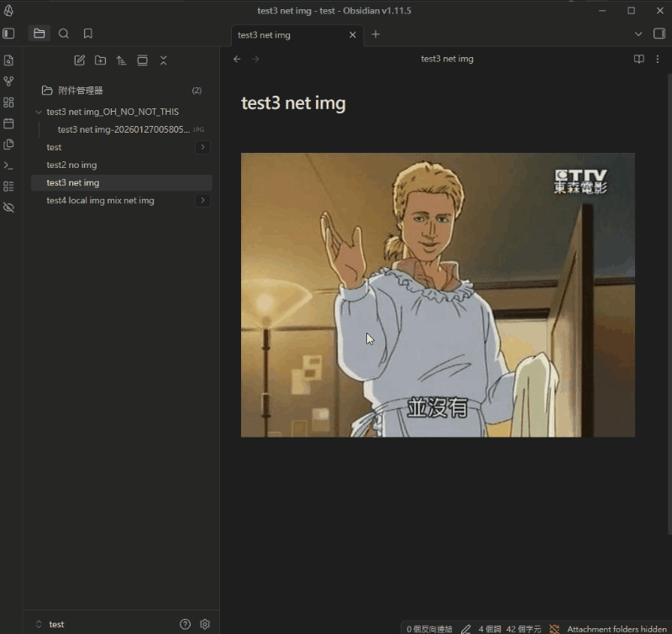Image resolution: width=672 pixels, height=634 pixels.
Task: Open quick switcher ribbon icon
Action: tap(8, 60)
